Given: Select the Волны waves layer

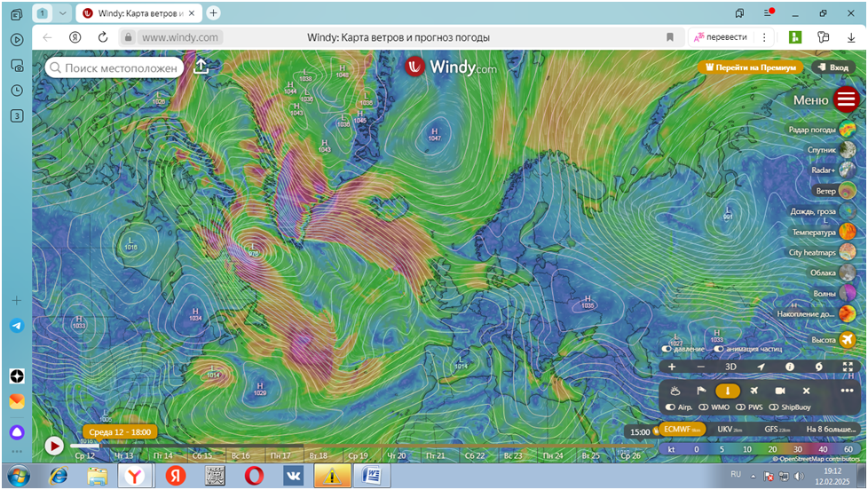Looking at the screenshot, I should tap(848, 293).
